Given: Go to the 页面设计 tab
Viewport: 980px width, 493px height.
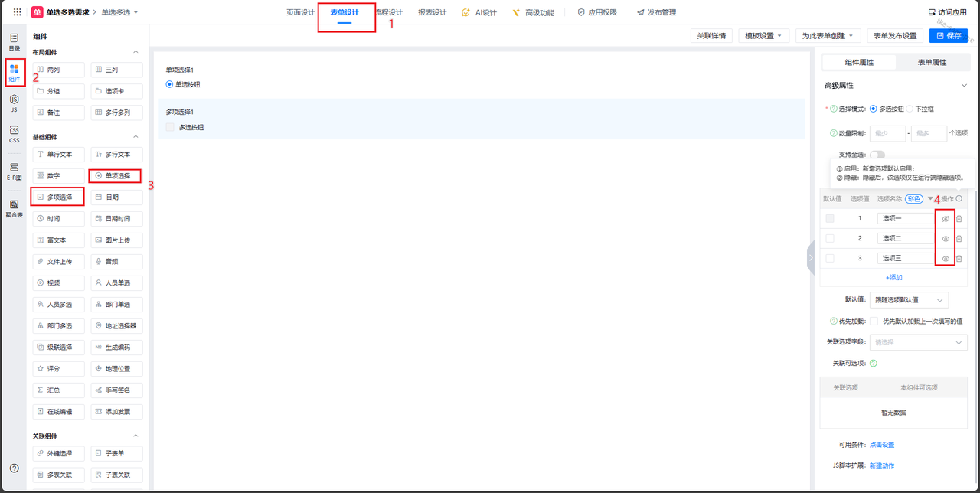Looking at the screenshot, I should click(x=300, y=12).
